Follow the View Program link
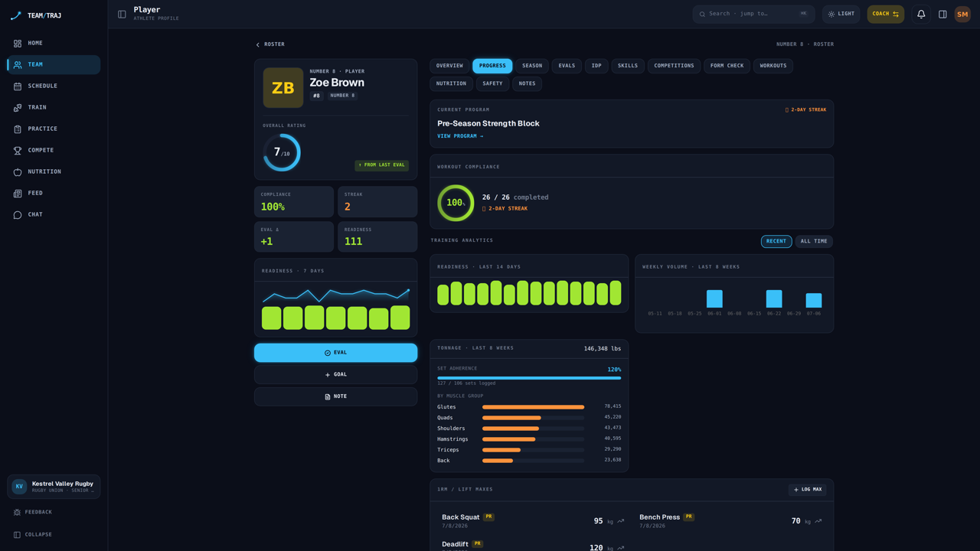This screenshot has height=551, width=980. tap(460, 136)
